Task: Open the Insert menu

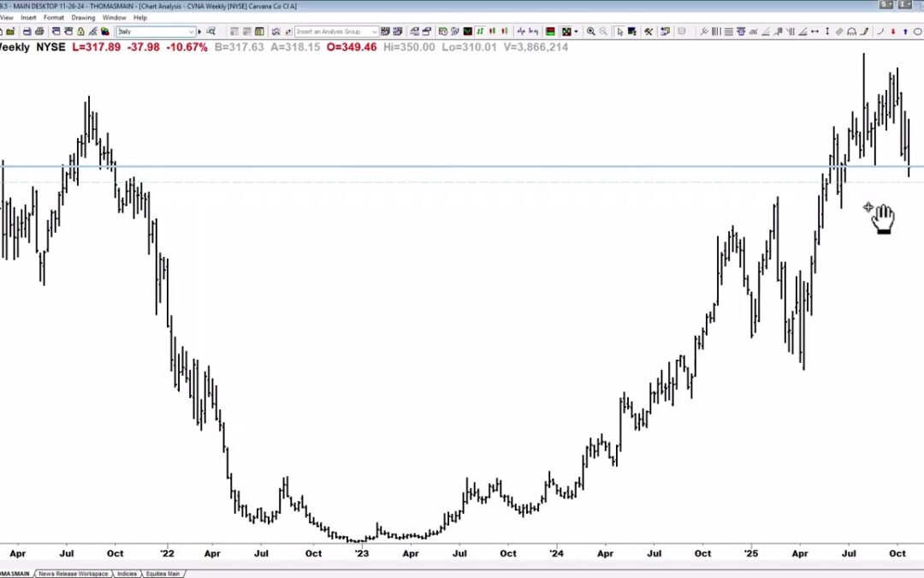Action: coord(28,18)
